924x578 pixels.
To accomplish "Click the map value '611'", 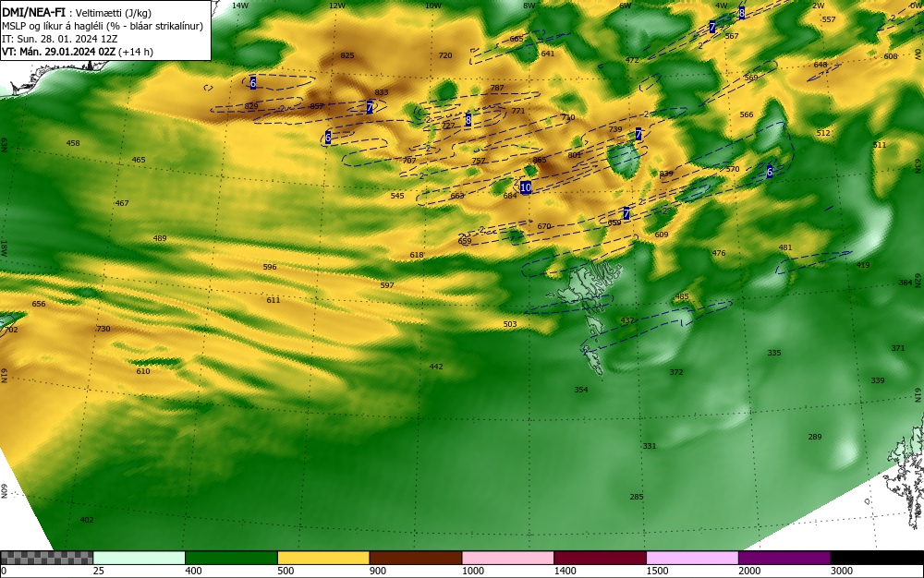I will pos(274,300).
